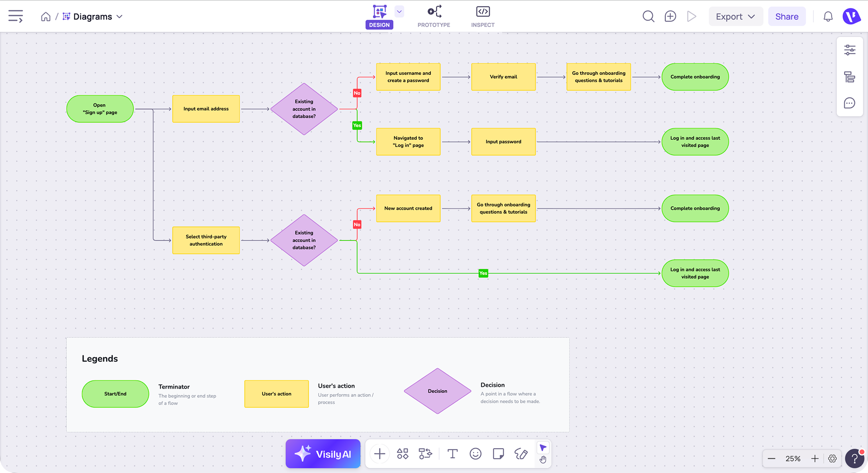868x473 pixels.
Task: Open canvas settings gear icon
Action: (x=832, y=459)
